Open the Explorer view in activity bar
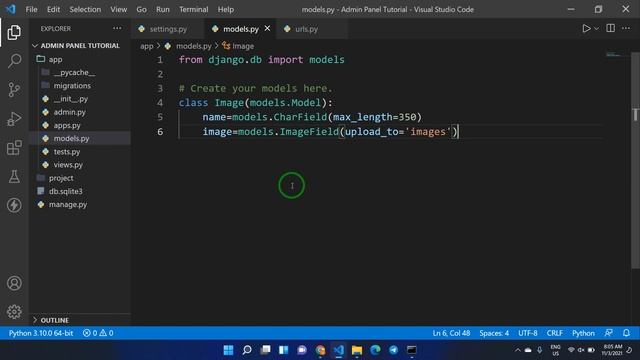The image size is (640, 360). click(14, 32)
